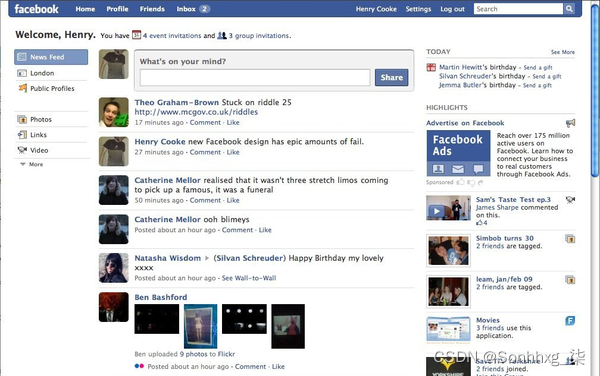Play Sam's Taste Test video thumbnail
Image resolution: width=600 pixels, height=376 pixels.
click(448, 208)
